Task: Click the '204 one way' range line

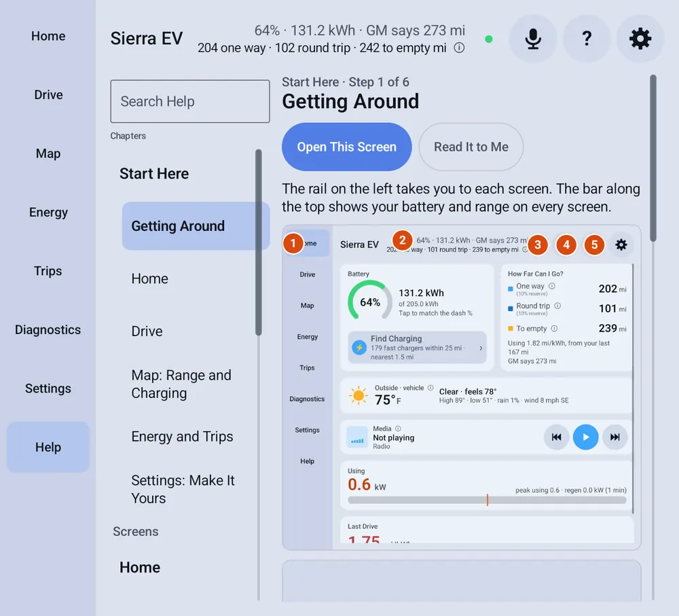Action: tap(322, 48)
